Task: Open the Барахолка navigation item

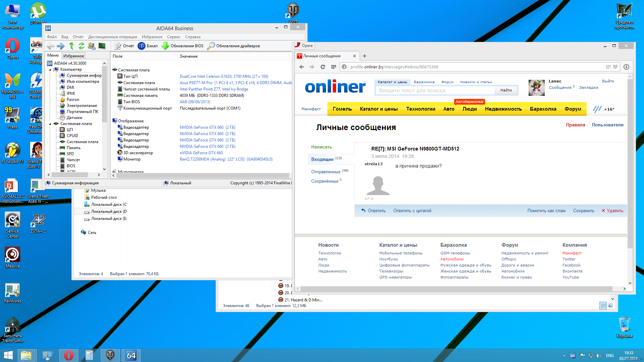Action: (x=543, y=109)
